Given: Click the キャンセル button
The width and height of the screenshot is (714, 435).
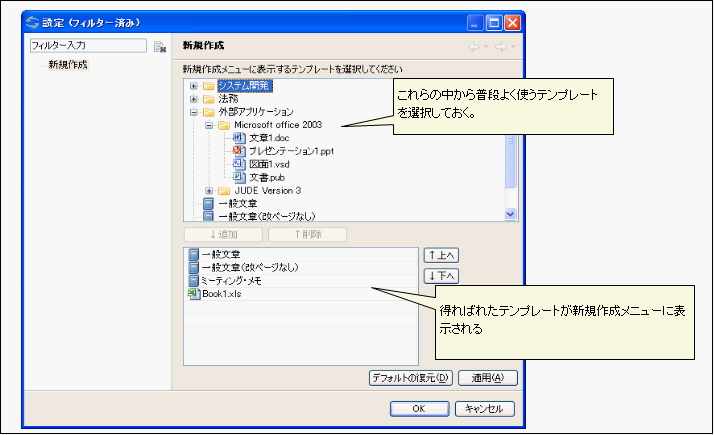Looking at the screenshot, I should [x=484, y=409].
